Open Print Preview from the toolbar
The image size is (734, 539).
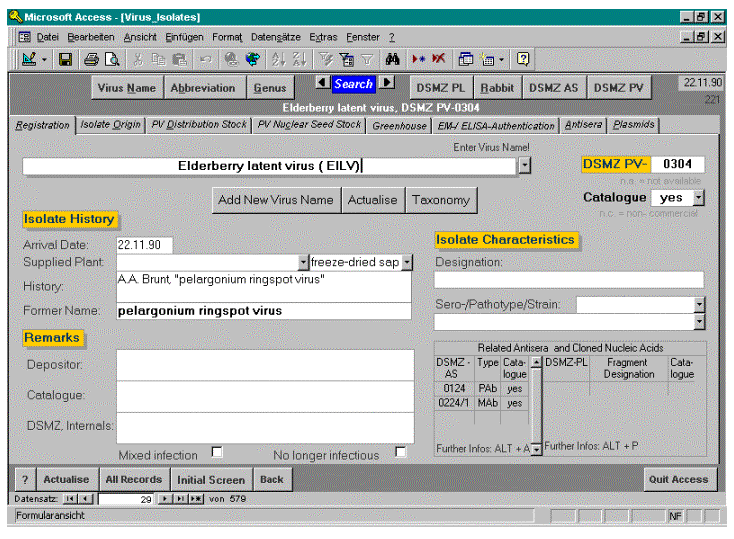coord(112,60)
